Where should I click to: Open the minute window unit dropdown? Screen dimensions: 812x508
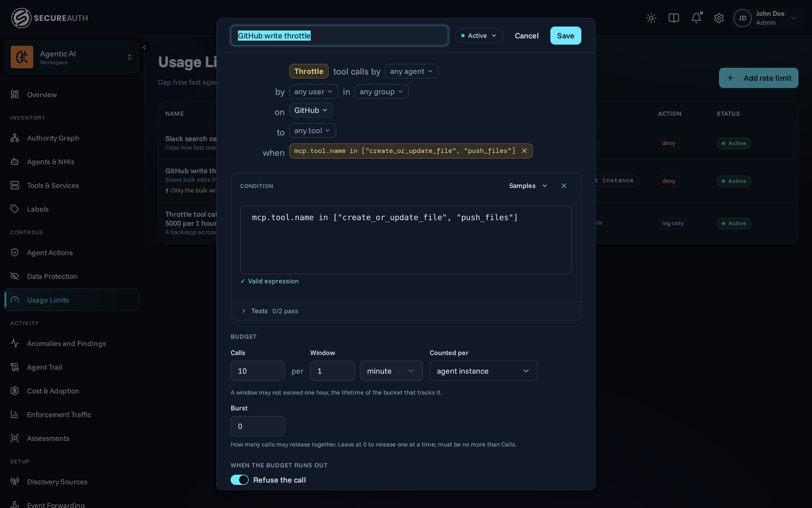[x=391, y=371]
